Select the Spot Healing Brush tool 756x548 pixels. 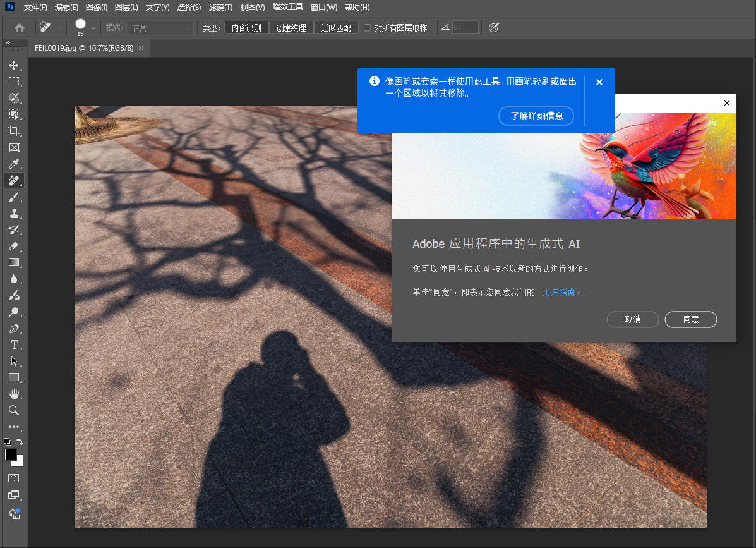pos(14,180)
